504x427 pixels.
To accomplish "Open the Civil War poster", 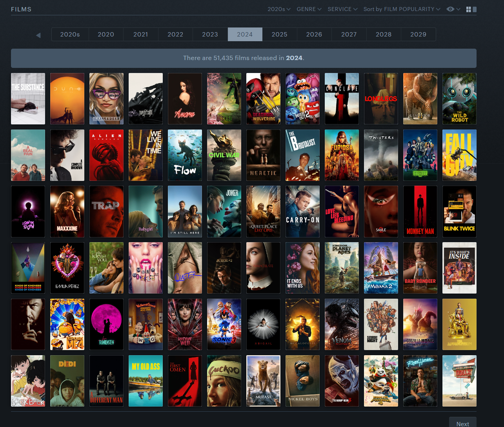I will [x=224, y=155].
